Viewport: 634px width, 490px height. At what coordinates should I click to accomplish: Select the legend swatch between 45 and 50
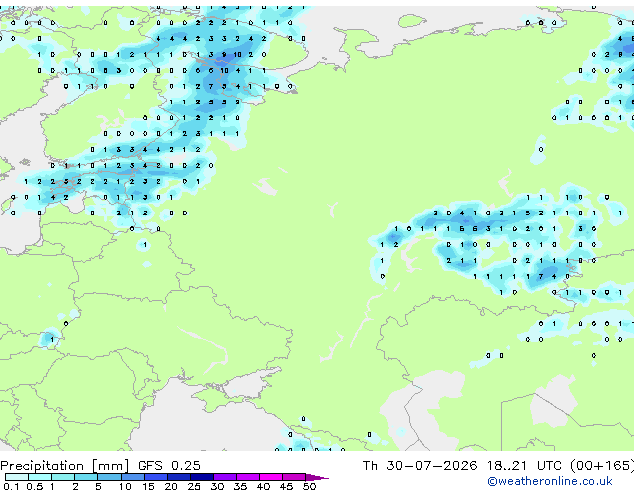[x=294, y=477]
